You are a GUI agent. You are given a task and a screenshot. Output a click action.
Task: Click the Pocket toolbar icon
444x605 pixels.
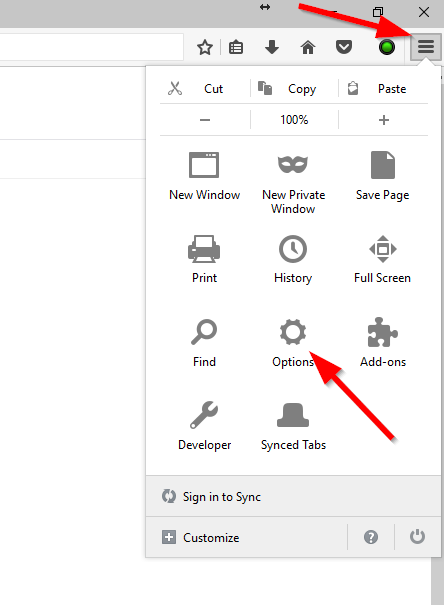(x=343, y=47)
